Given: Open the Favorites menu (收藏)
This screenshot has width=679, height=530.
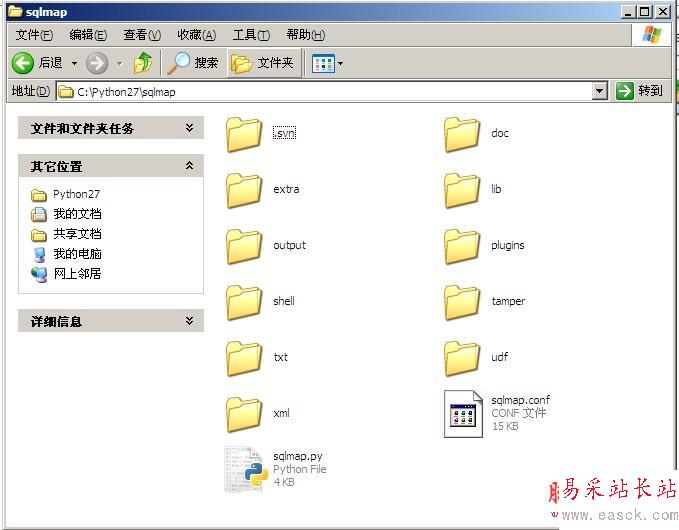Looking at the screenshot, I should 197,35.
